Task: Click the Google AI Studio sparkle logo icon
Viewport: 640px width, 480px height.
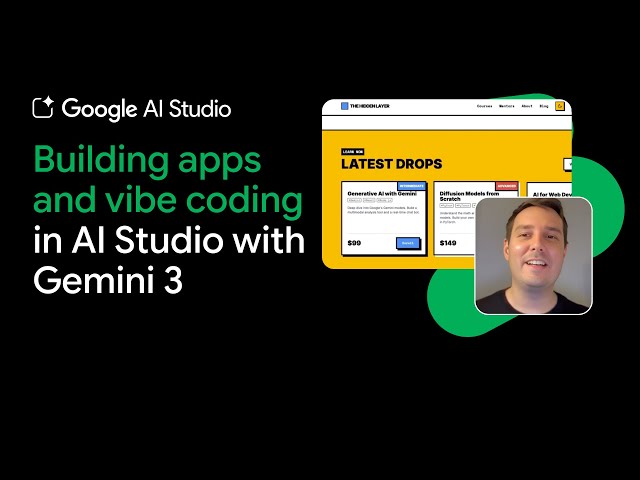Action: pyautogui.click(x=43, y=108)
